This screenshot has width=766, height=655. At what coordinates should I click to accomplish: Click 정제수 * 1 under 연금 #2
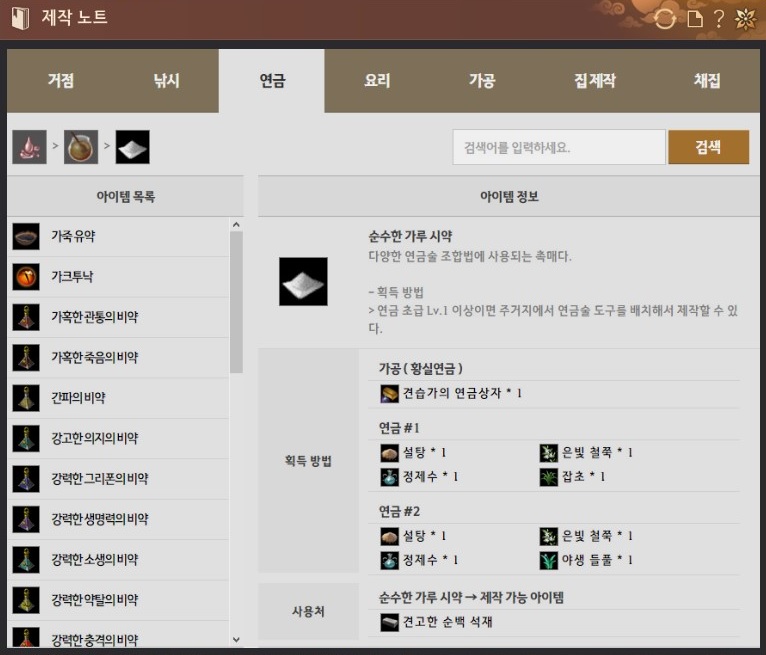click(x=430, y=560)
